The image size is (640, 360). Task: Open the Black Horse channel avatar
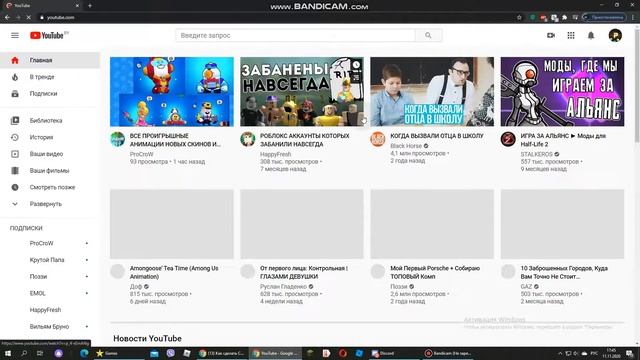(x=378, y=139)
